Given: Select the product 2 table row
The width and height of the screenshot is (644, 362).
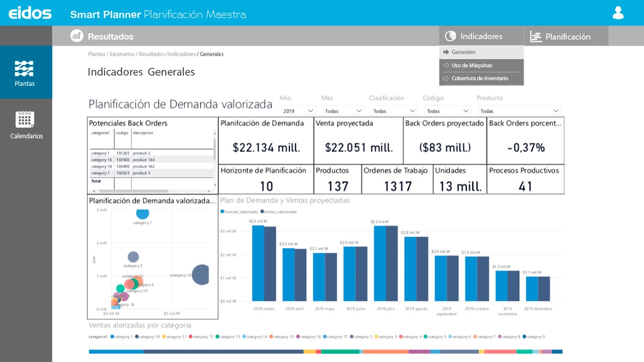Looking at the screenshot, I should (x=151, y=153).
